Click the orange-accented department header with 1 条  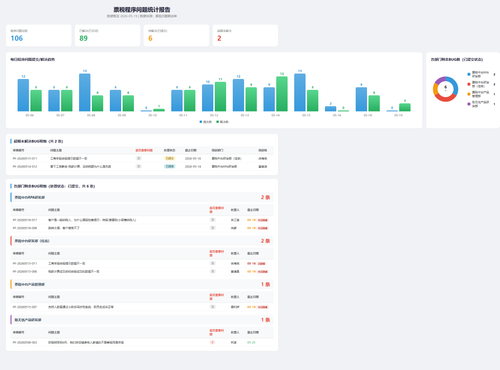tap(142, 284)
